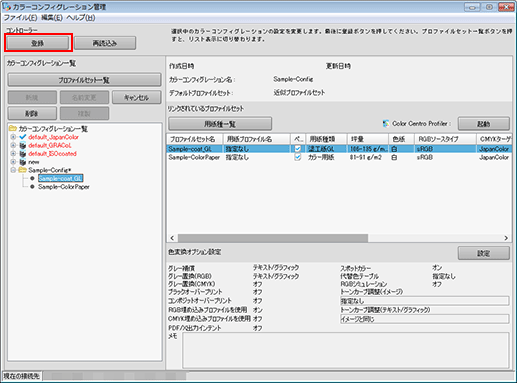Click the table scrollbar right arrow
Image resolution: width=517 pixels, height=383 pixels.
coord(506,238)
